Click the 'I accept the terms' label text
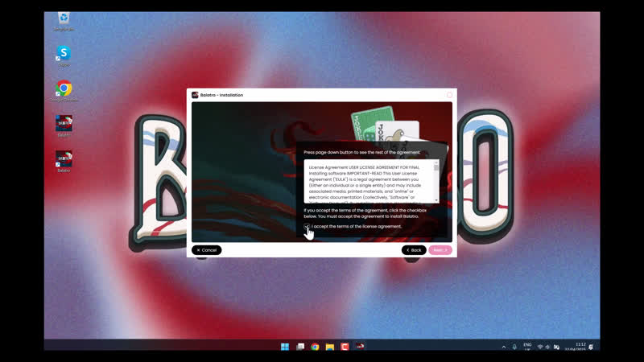 [x=357, y=226]
